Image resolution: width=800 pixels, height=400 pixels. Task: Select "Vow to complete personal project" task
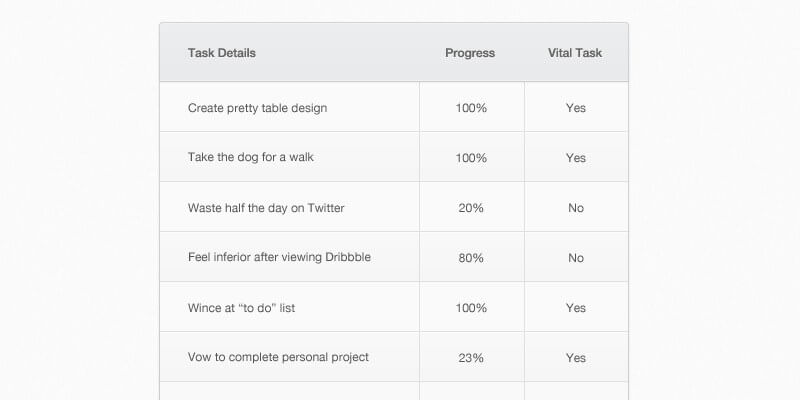coord(278,358)
